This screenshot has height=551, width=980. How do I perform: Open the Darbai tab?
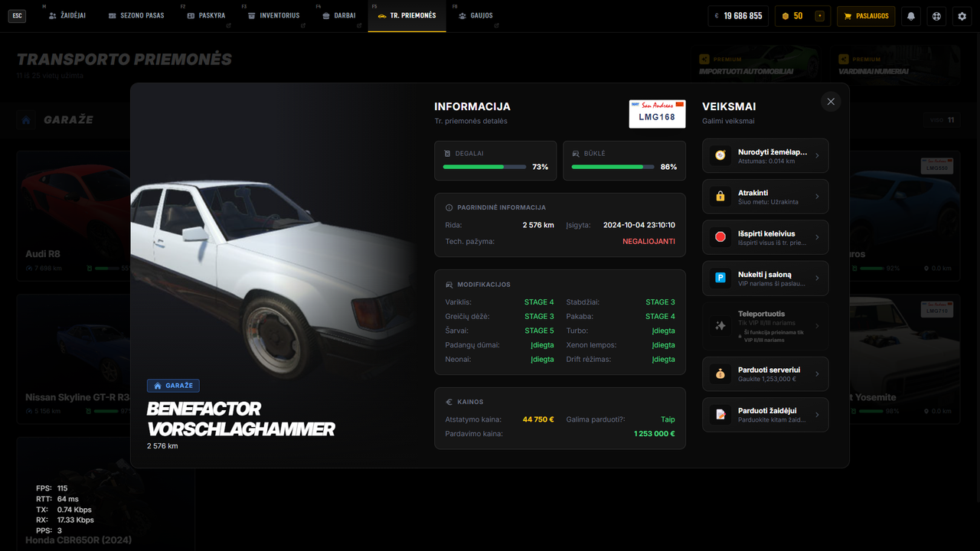pyautogui.click(x=338, y=15)
